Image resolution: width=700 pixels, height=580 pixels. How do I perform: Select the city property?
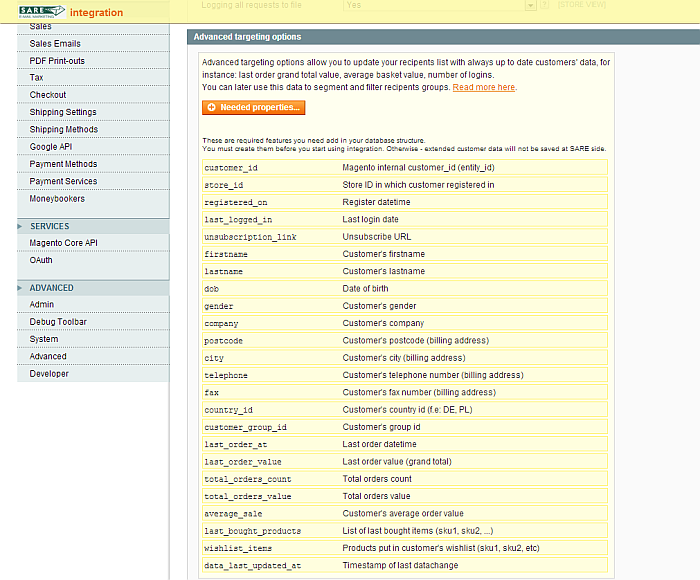pos(214,358)
